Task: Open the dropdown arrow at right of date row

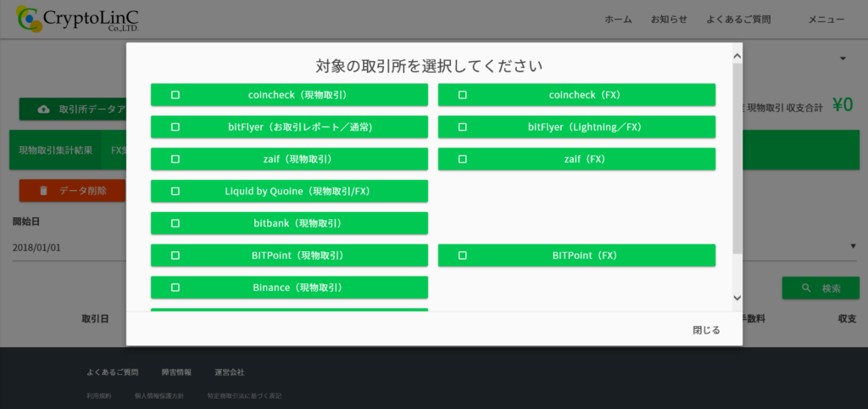Action: (x=853, y=247)
